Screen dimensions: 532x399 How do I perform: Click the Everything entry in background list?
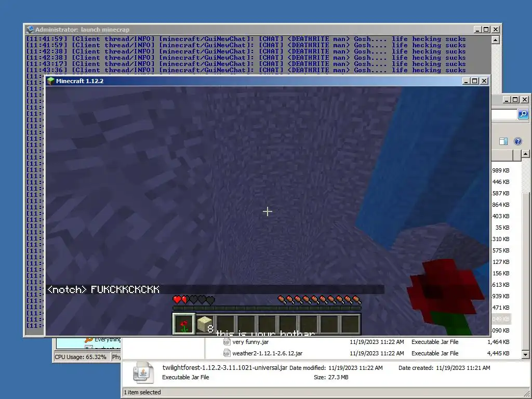coord(108,339)
